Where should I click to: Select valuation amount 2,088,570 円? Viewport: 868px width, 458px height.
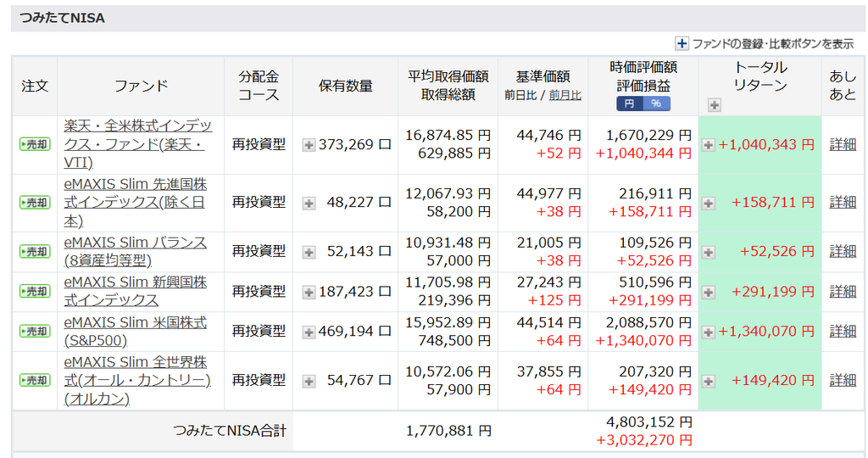[648, 322]
